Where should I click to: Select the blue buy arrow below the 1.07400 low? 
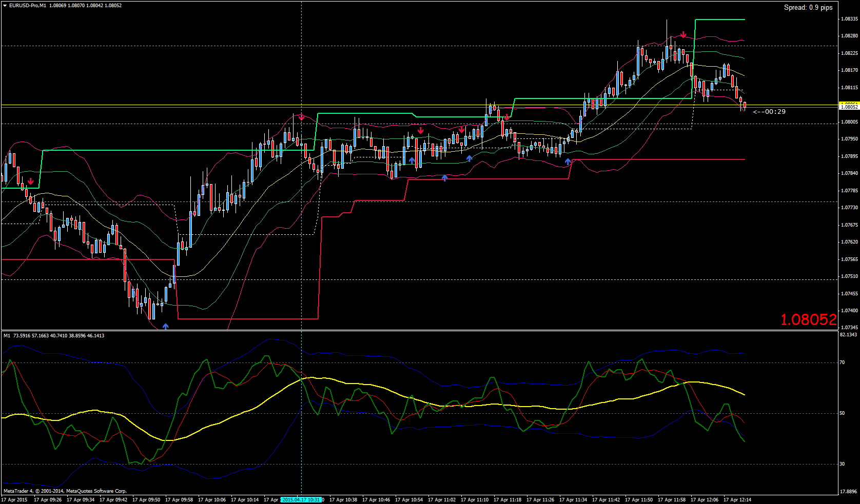coord(165,326)
